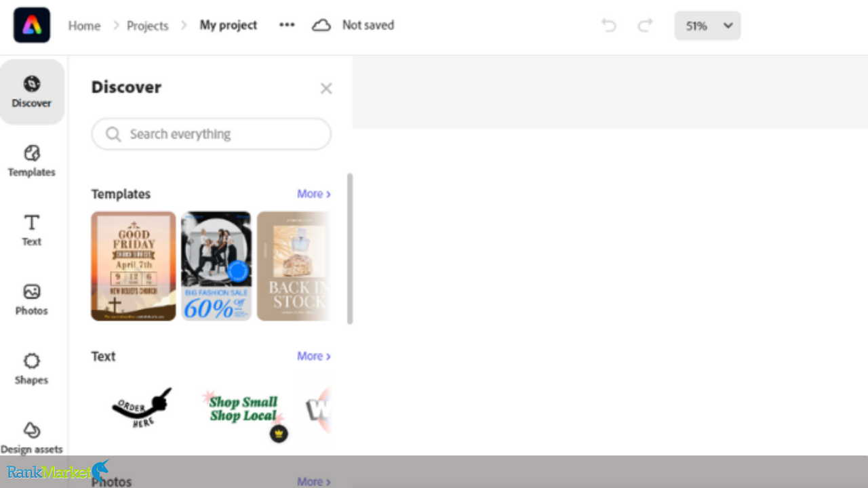The height and width of the screenshot is (488, 868).
Task: Click the magnifier icon in search box
Action: pyautogui.click(x=113, y=134)
